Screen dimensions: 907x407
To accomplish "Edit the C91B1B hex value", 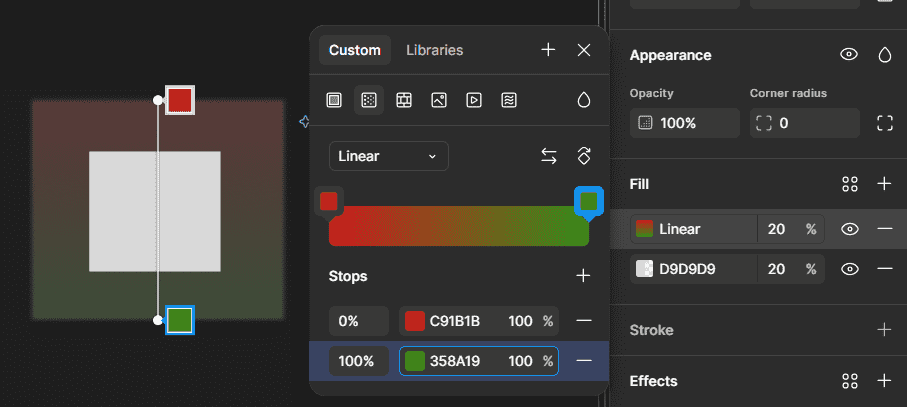I will (455, 321).
